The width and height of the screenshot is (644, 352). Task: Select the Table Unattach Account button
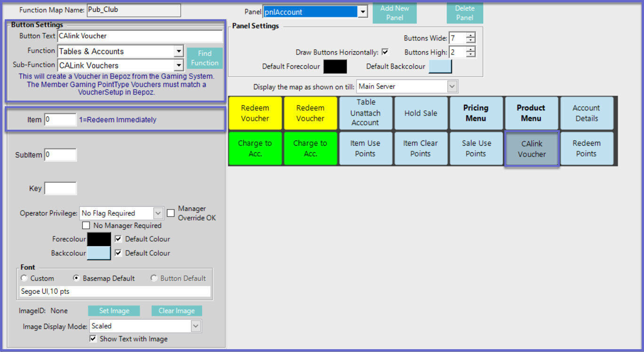(366, 113)
